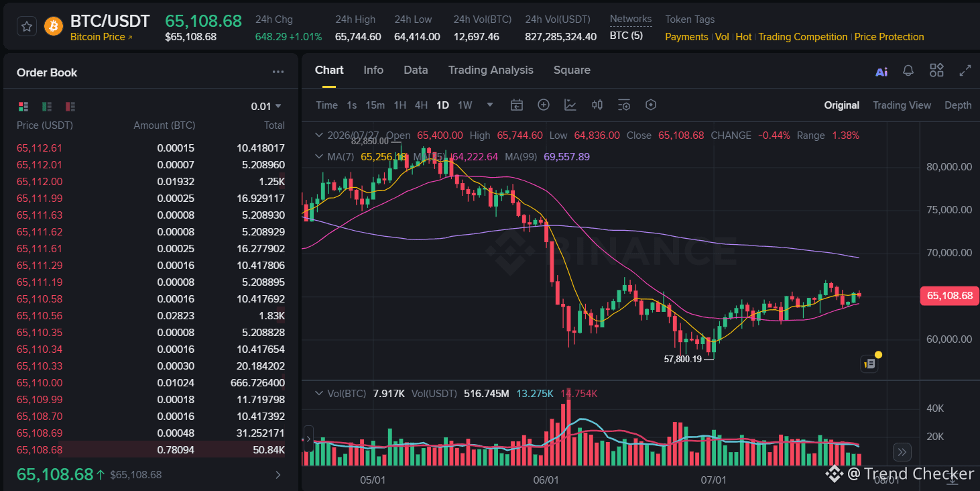Viewport: 980px width, 491px height.
Task: Click the Networks BTC (5) label
Action: pyautogui.click(x=626, y=36)
